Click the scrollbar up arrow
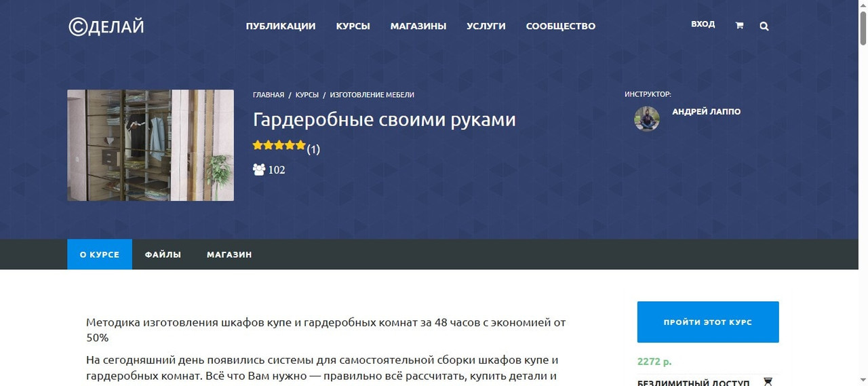Image resolution: width=868 pixels, height=386 pixels. (863, 5)
